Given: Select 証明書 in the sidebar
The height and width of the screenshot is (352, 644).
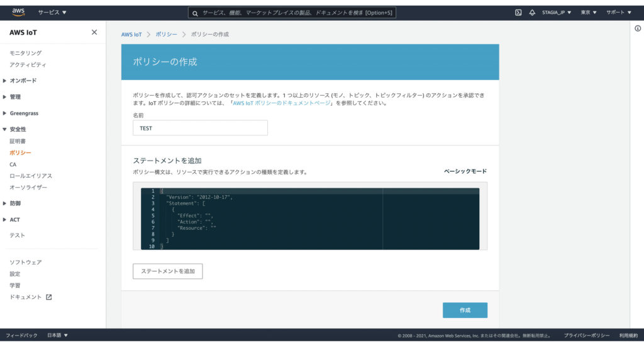Looking at the screenshot, I should click(18, 141).
